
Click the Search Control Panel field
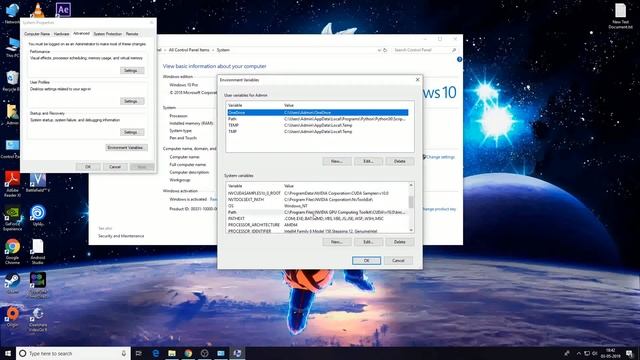[x=424, y=50]
